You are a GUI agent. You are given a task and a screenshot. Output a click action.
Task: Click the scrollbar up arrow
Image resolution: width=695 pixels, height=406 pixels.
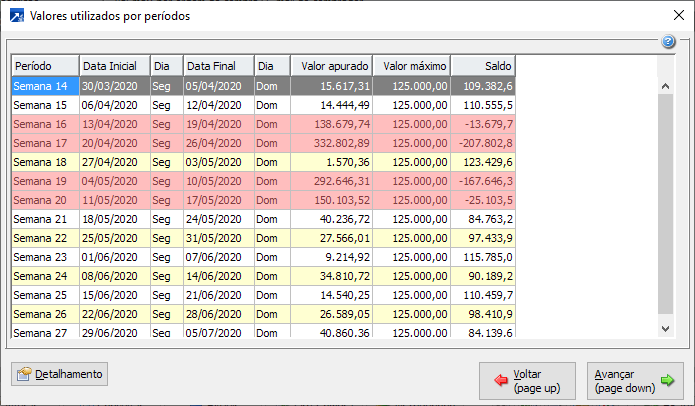665,86
